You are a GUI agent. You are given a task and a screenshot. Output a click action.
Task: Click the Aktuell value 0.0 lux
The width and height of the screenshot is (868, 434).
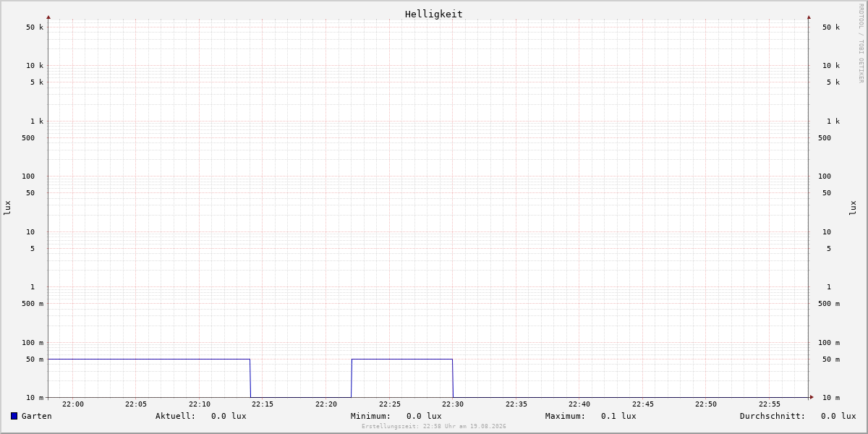point(229,416)
